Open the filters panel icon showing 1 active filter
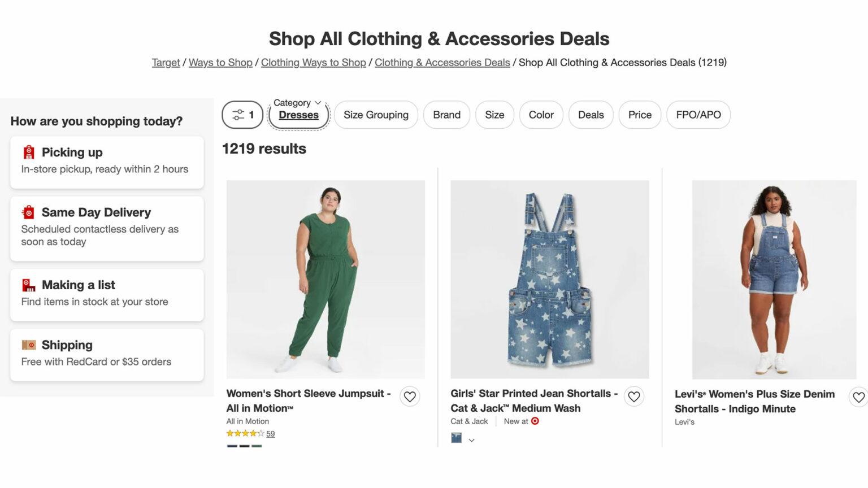868x488 pixels. (242, 115)
